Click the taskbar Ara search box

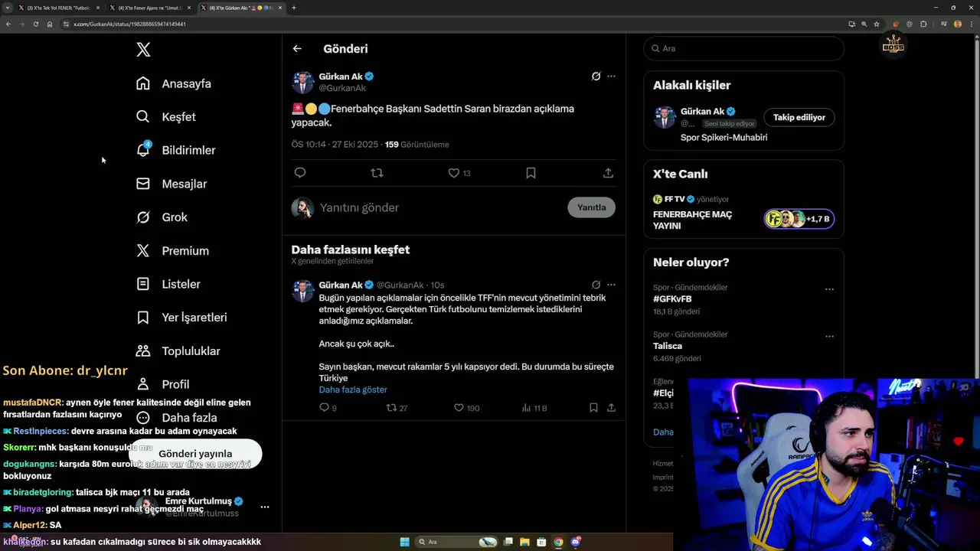pyautogui.click(x=457, y=542)
